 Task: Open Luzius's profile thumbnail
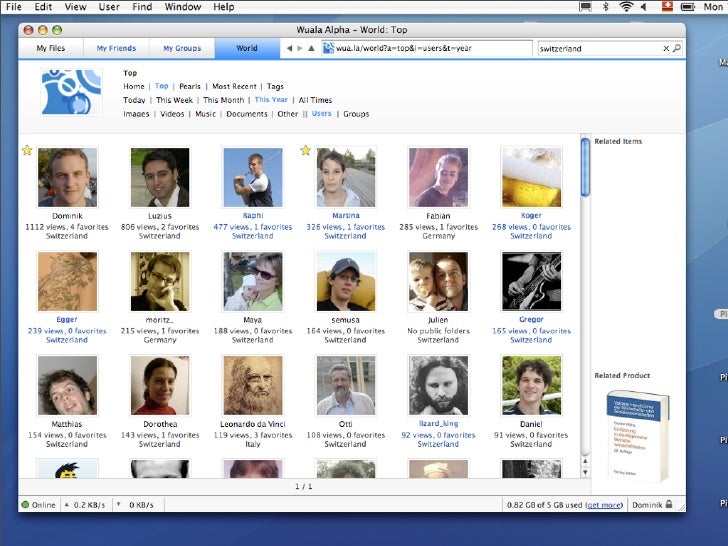point(160,177)
